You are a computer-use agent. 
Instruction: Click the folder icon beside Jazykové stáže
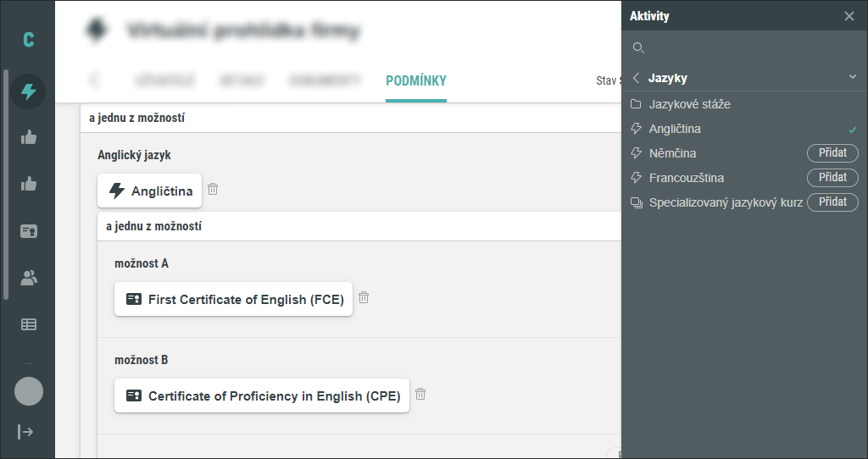[636, 104]
